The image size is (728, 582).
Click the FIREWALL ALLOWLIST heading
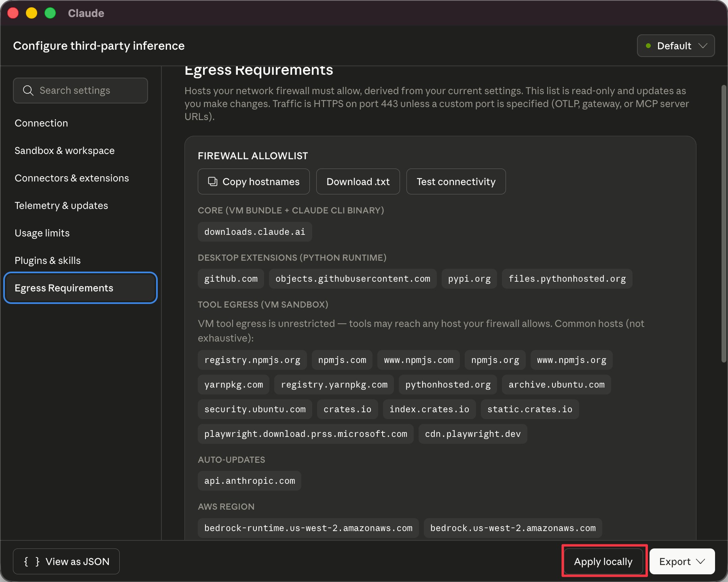[253, 156]
